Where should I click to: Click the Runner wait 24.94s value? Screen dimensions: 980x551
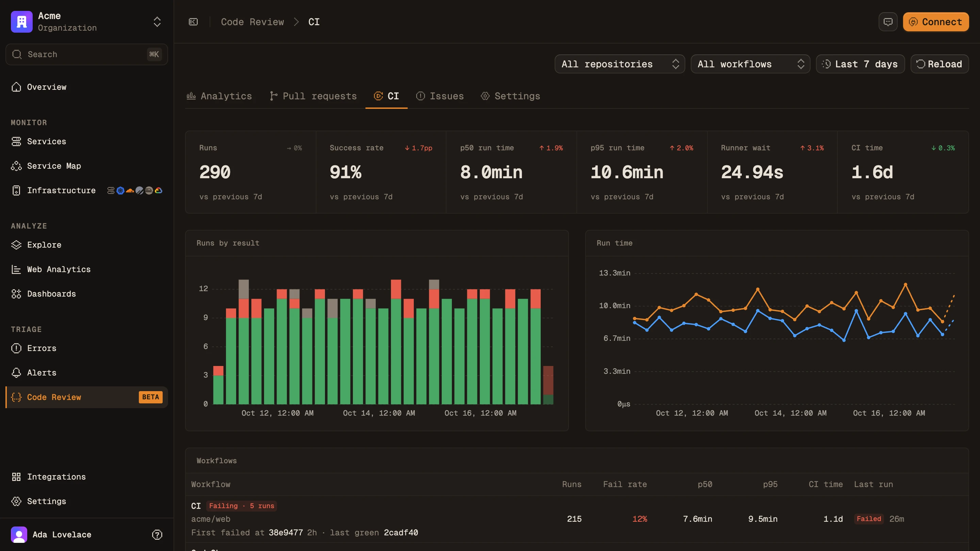(x=752, y=172)
